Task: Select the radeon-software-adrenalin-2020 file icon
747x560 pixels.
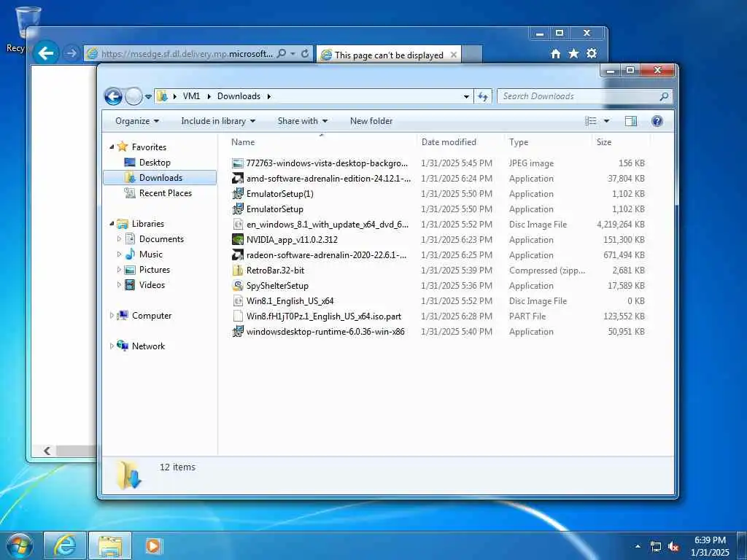Action: [237, 254]
